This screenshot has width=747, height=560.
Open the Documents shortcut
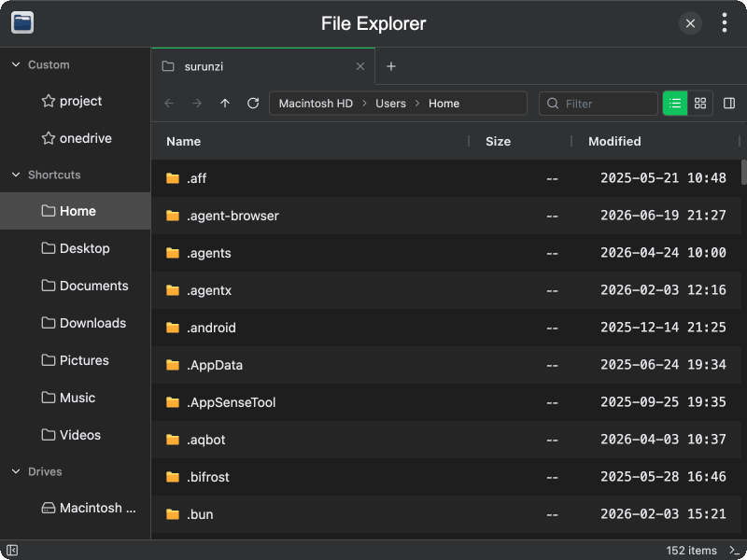tap(76, 286)
